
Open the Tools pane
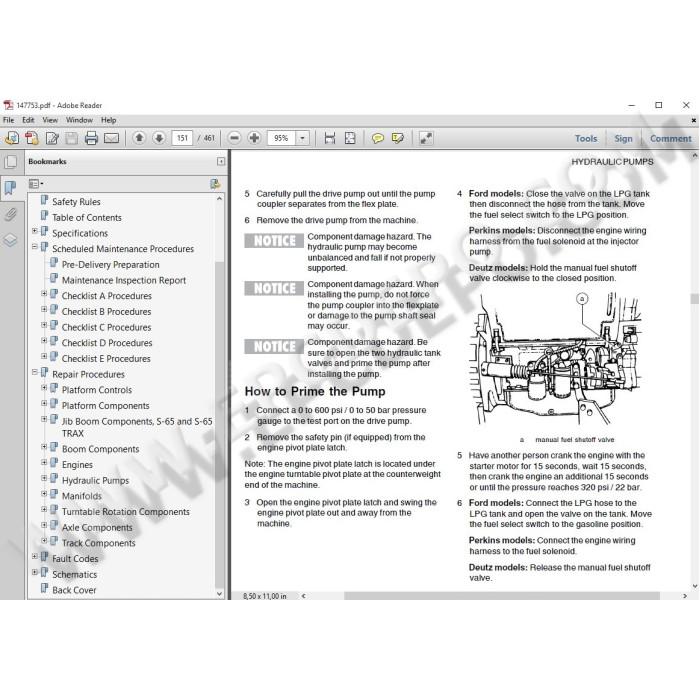pos(586,138)
